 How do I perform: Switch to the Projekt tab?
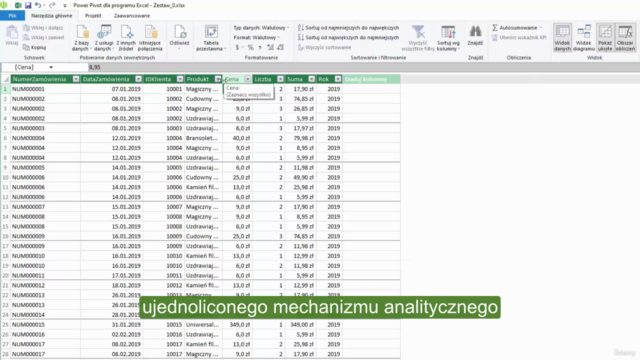[x=93, y=16]
